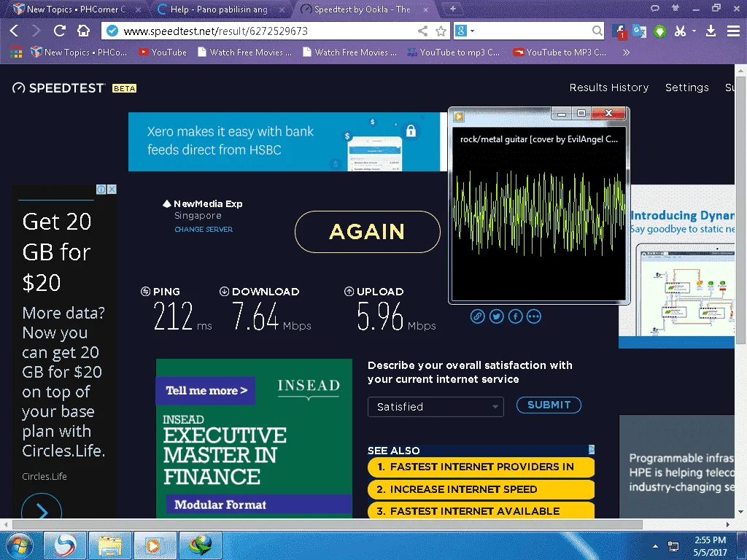Viewport: 747px width, 560px height.
Task: Bookmark this page with the star icon
Action: pyautogui.click(x=441, y=31)
